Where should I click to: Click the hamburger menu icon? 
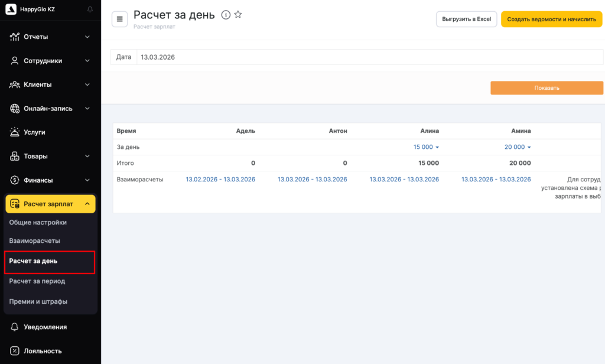pyautogui.click(x=120, y=19)
